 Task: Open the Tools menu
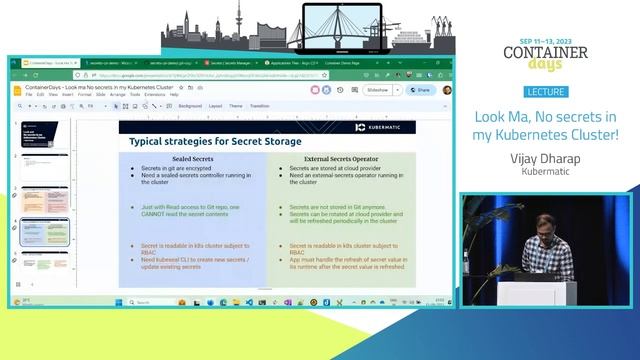[135, 95]
